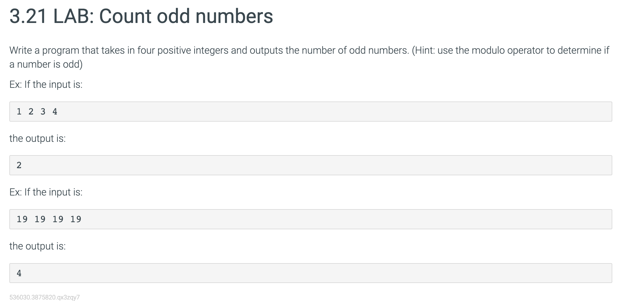
Task: Click the hint text about the modulo operator
Action: point(510,50)
